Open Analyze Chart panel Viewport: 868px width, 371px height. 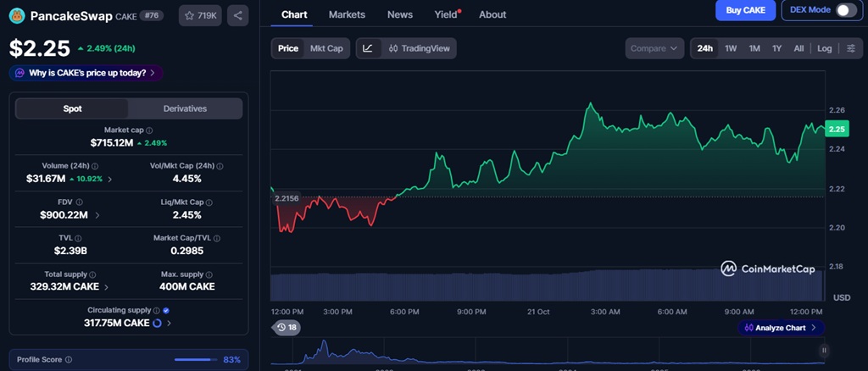click(x=781, y=327)
